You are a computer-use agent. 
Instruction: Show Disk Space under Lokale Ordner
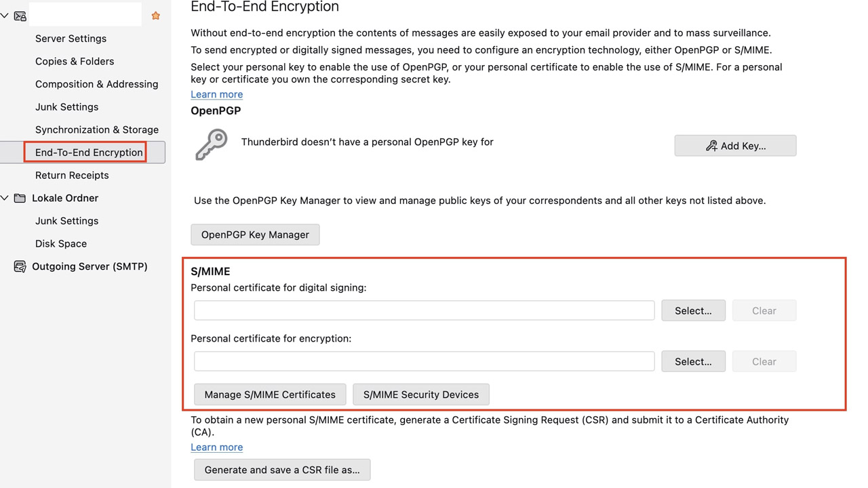point(61,243)
